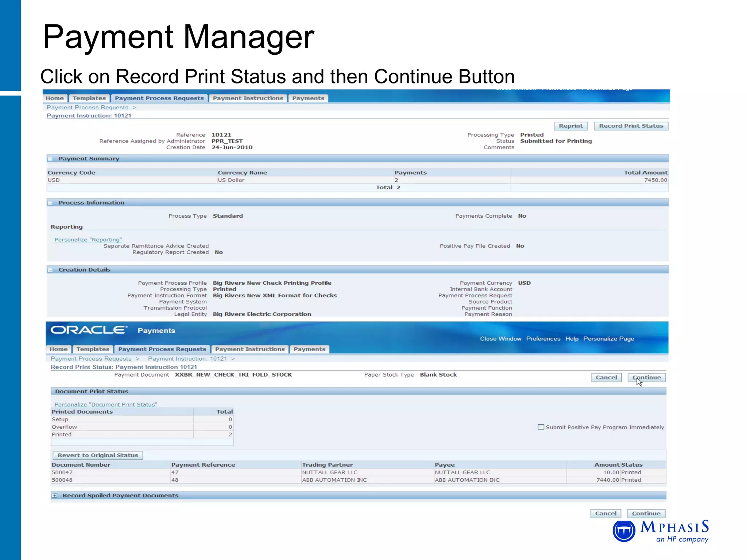Viewport: 747px width, 560px height.
Task: Click trading partner NUTTALL GEAR LLC
Action: point(330,472)
